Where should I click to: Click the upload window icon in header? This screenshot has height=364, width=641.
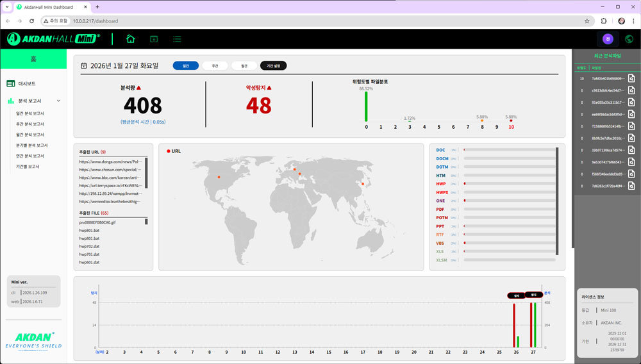coord(154,39)
